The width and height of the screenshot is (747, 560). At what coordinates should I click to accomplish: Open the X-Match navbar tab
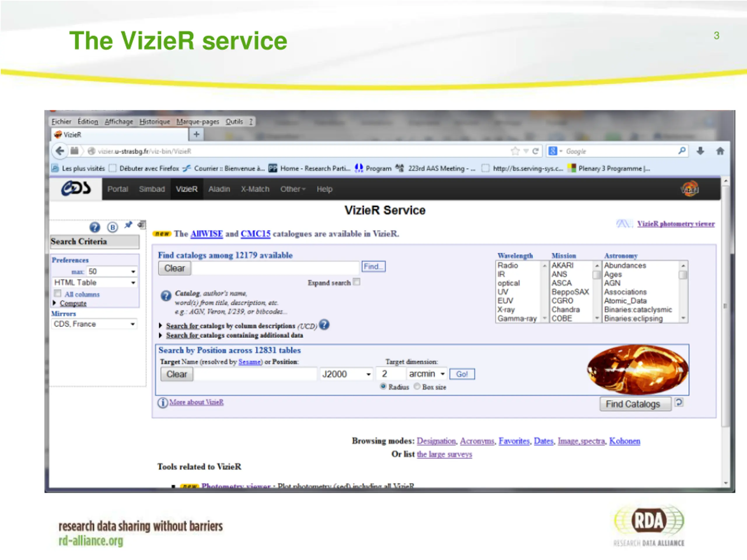tap(255, 189)
